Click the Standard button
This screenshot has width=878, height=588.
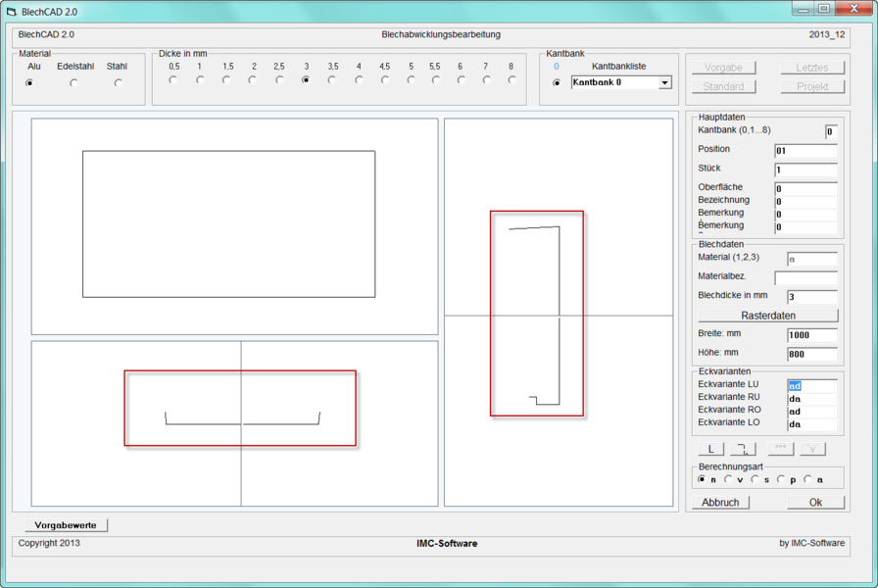(x=723, y=87)
